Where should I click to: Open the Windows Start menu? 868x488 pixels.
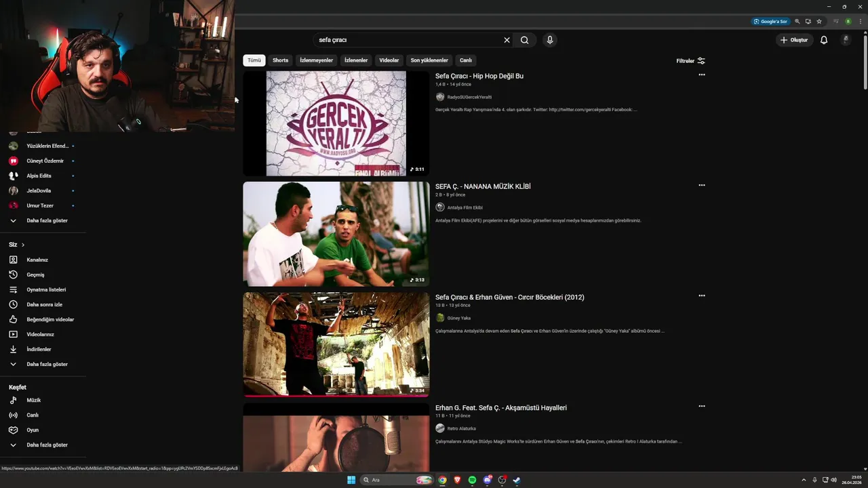point(351,480)
